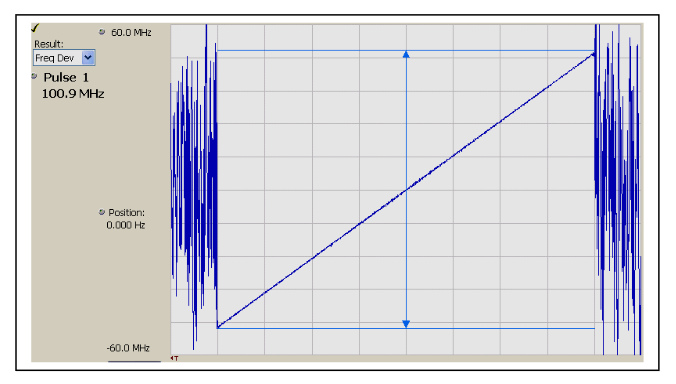This screenshot has width=676, height=384.
Task: Open the Freq Dev result dropdown
Action: [88, 58]
